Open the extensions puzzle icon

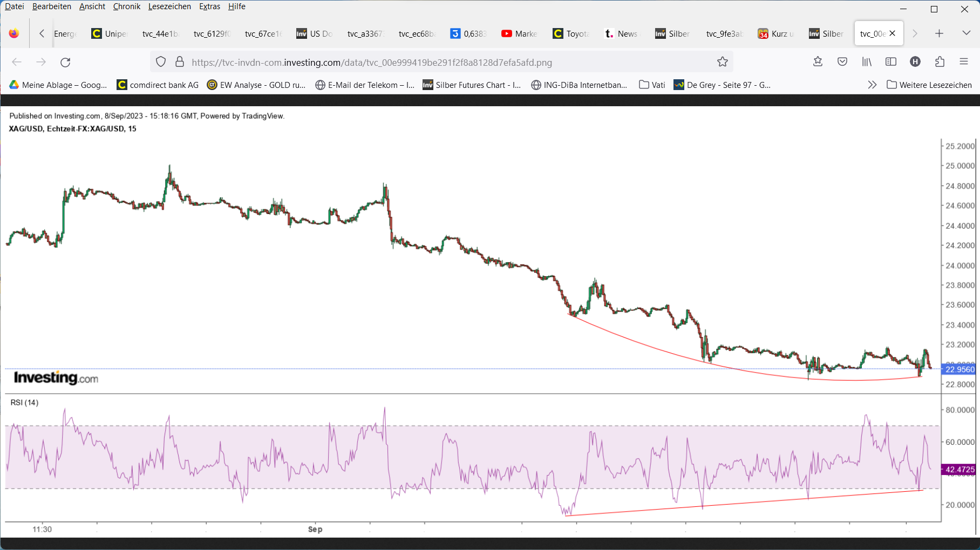click(940, 62)
